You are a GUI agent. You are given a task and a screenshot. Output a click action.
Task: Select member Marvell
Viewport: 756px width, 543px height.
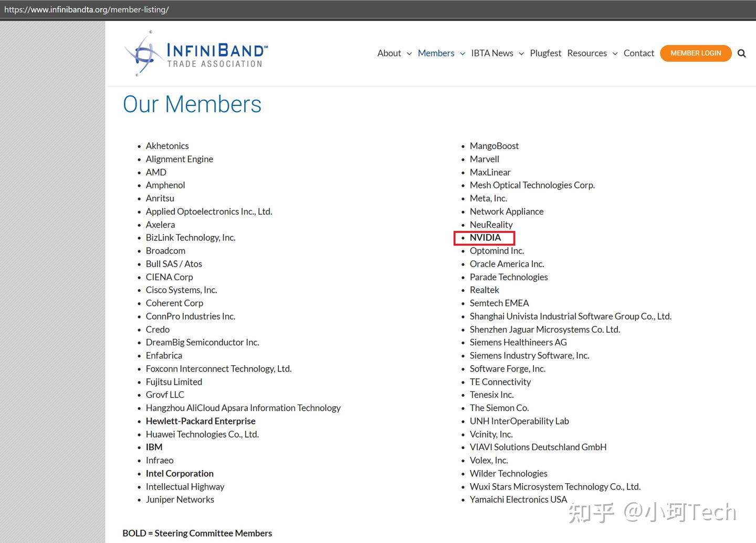(484, 159)
